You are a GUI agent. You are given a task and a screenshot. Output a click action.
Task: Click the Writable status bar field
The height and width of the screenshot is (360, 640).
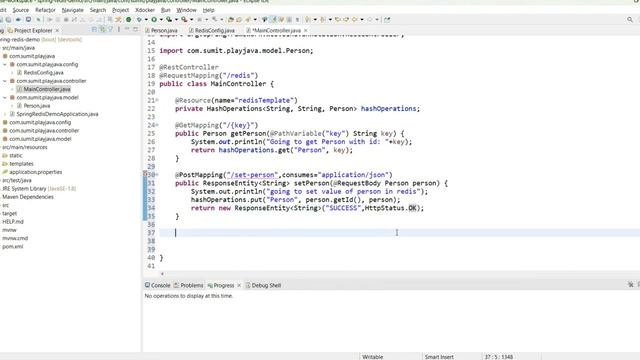(x=373, y=357)
